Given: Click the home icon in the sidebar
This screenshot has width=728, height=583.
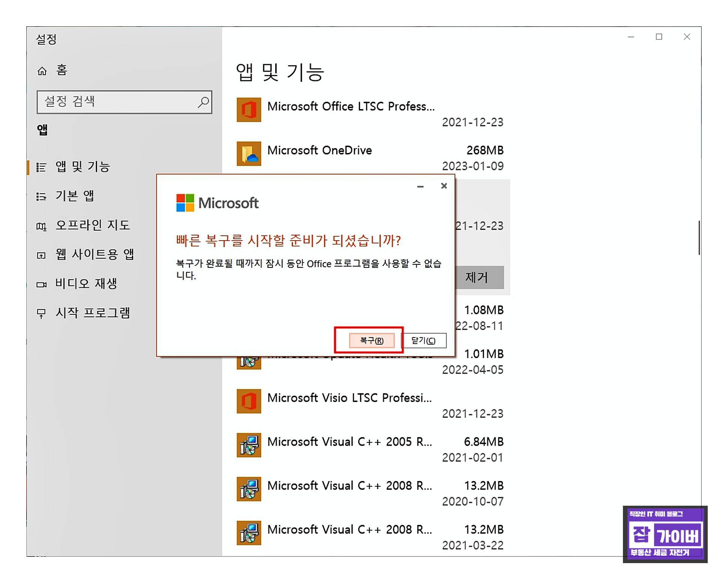Looking at the screenshot, I should pyautogui.click(x=42, y=71).
